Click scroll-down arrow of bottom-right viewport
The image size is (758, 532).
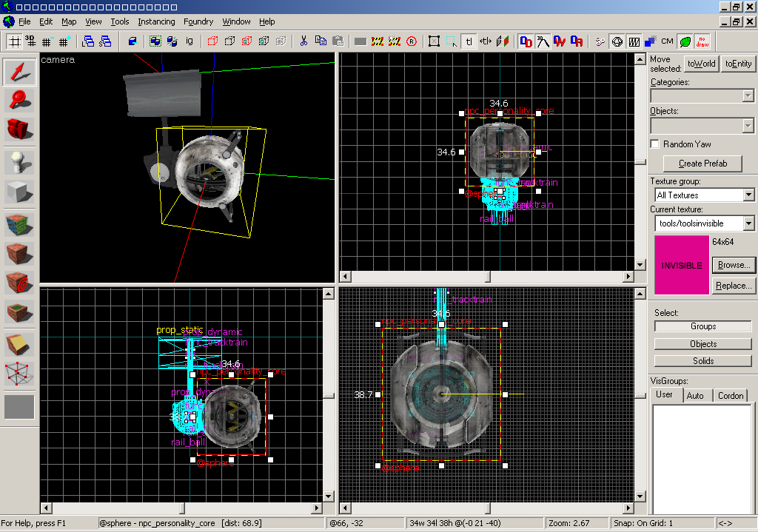tap(640, 496)
